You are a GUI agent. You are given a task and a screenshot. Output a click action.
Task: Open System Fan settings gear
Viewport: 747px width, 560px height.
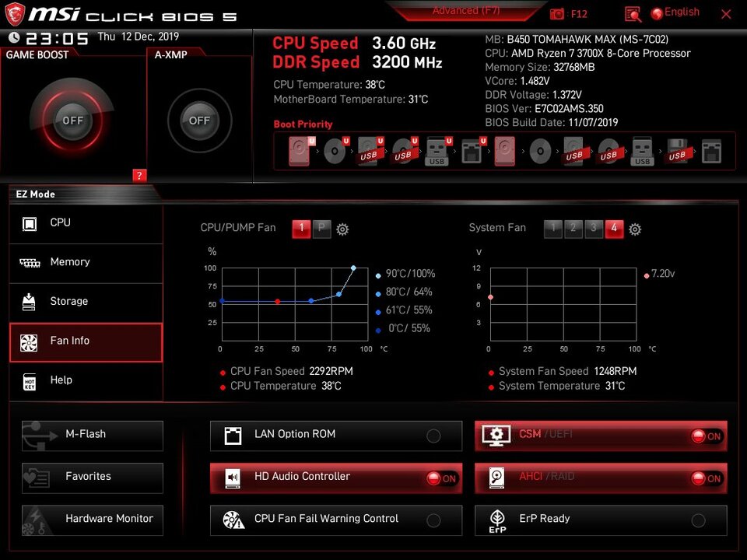(635, 229)
